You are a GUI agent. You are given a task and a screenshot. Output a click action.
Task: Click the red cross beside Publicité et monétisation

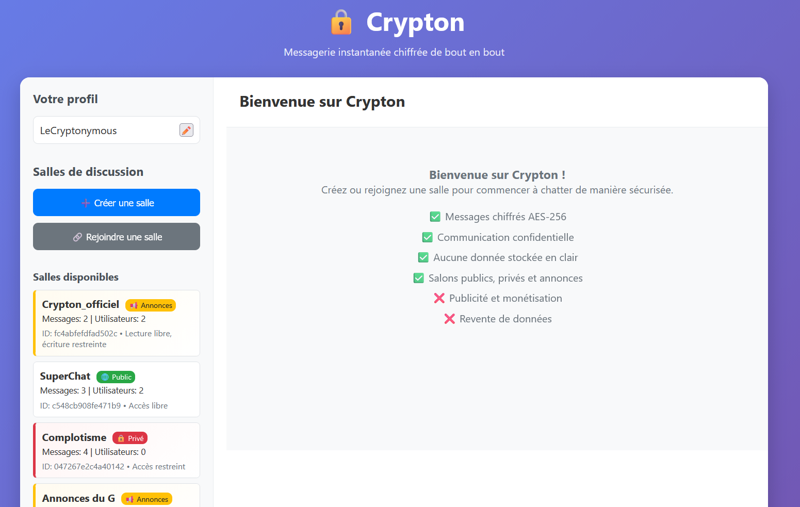click(x=439, y=298)
